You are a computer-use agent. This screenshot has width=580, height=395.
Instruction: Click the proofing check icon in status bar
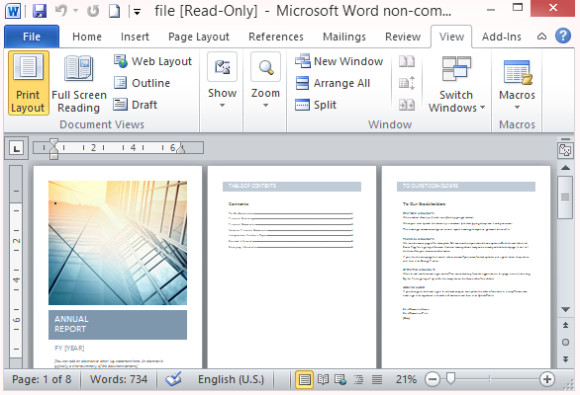(x=173, y=379)
